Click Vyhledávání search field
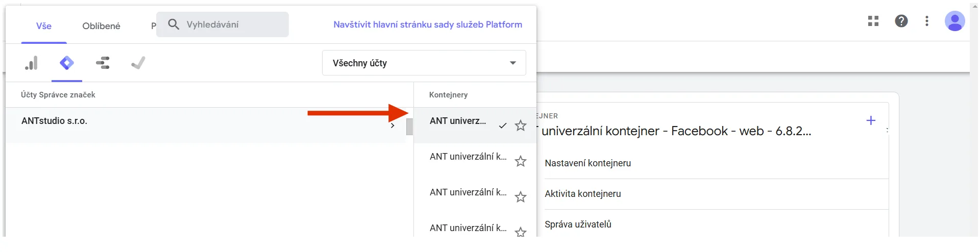The image size is (980, 252). tap(223, 24)
